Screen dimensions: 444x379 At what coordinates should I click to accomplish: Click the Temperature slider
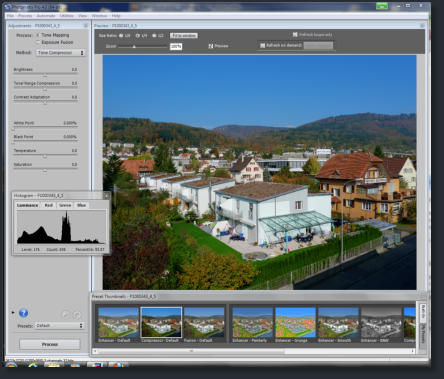click(x=45, y=156)
